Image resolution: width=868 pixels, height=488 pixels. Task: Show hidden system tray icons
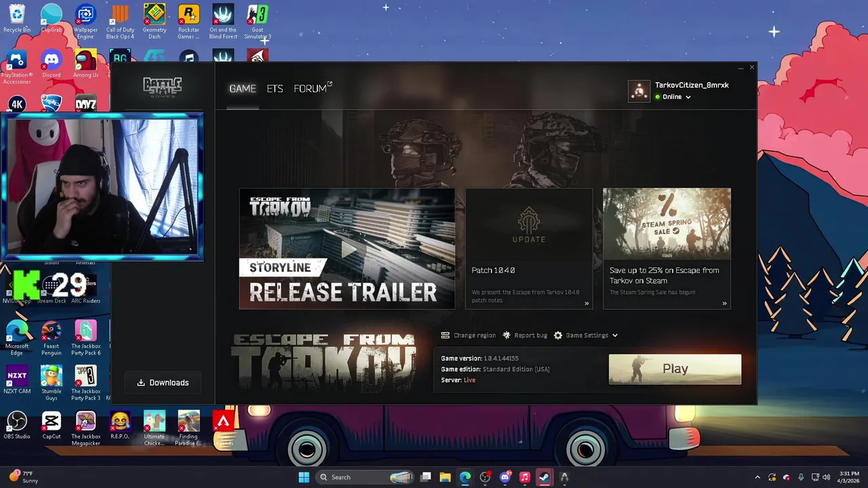757,477
